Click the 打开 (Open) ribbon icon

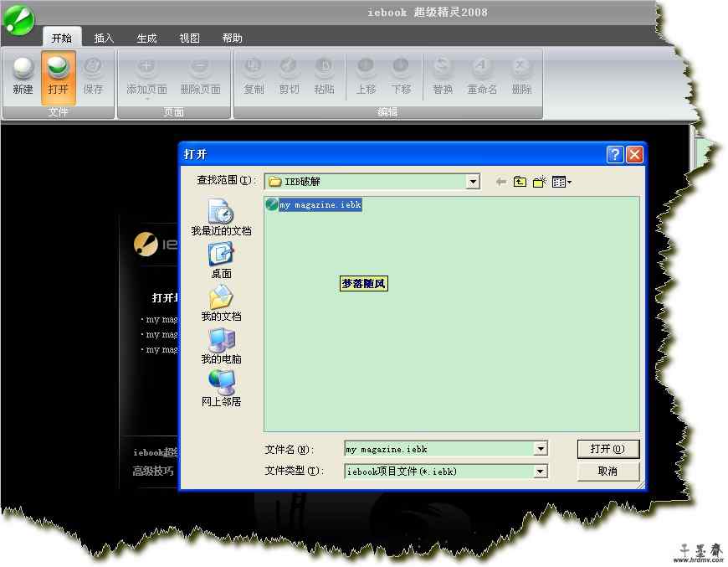[58, 77]
